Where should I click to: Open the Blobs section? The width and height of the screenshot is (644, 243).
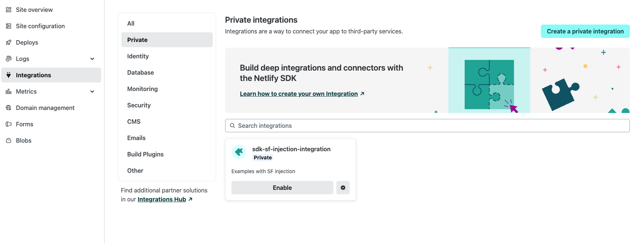[x=51, y=140]
